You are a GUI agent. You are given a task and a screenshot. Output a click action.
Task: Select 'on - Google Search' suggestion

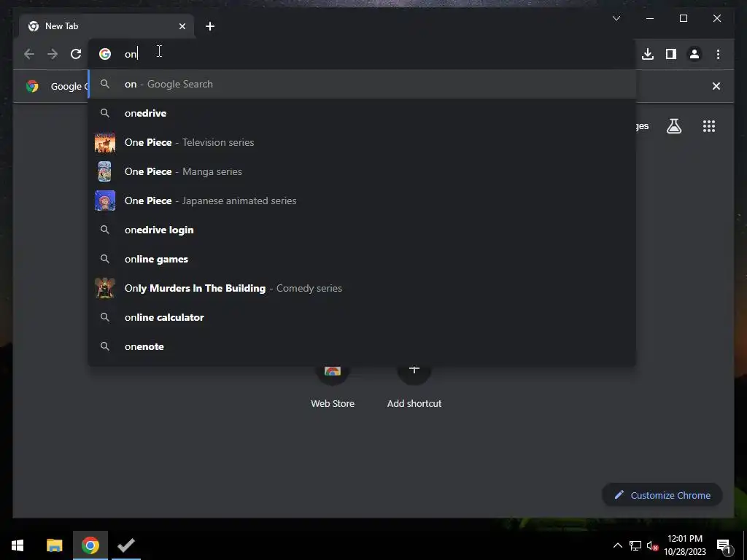[x=362, y=85]
